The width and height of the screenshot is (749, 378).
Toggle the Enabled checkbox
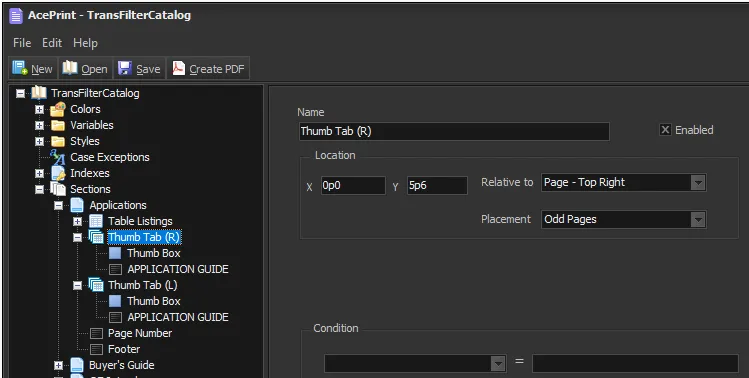click(665, 130)
